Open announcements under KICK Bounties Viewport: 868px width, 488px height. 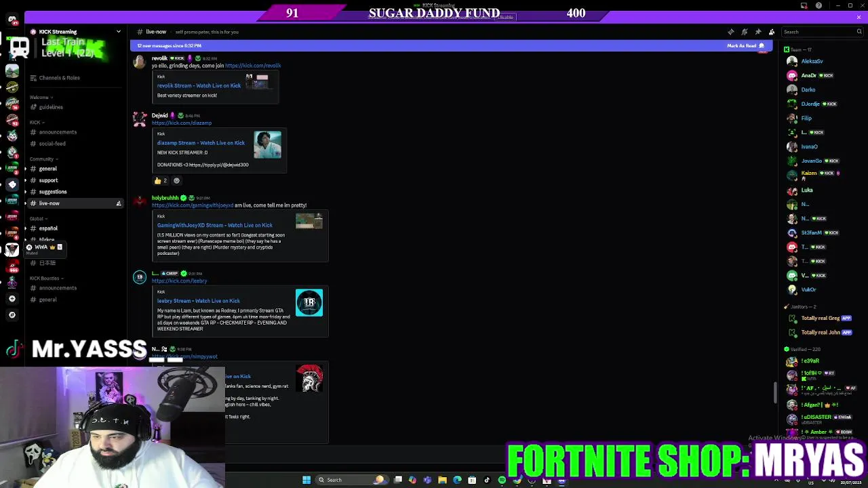pyautogui.click(x=58, y=288)
